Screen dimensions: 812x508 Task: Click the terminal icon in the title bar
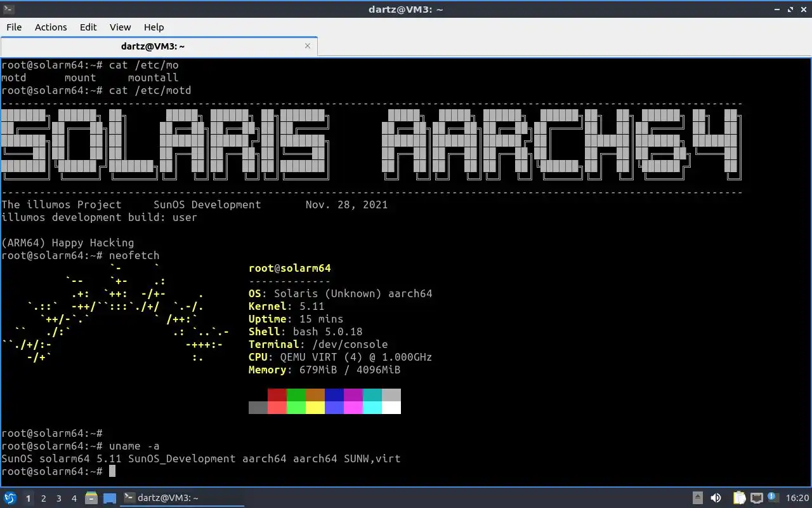7,9
